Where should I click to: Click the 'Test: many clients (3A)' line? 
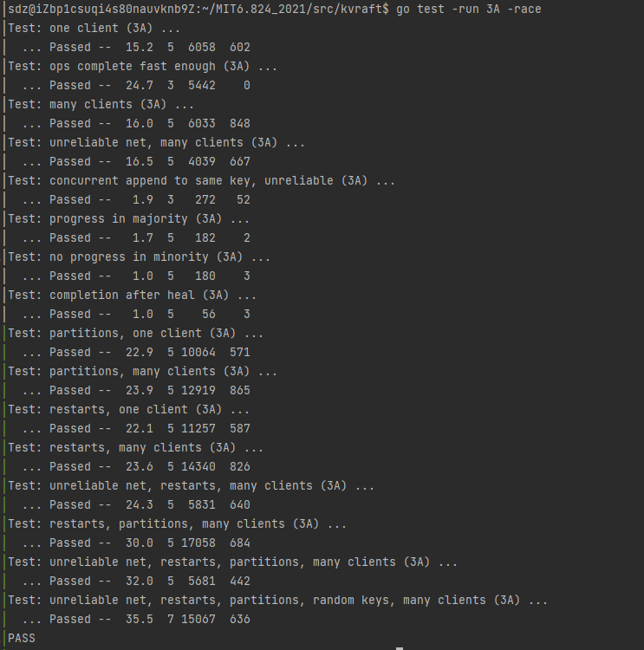pyautogui.click(x=101, y=105)
